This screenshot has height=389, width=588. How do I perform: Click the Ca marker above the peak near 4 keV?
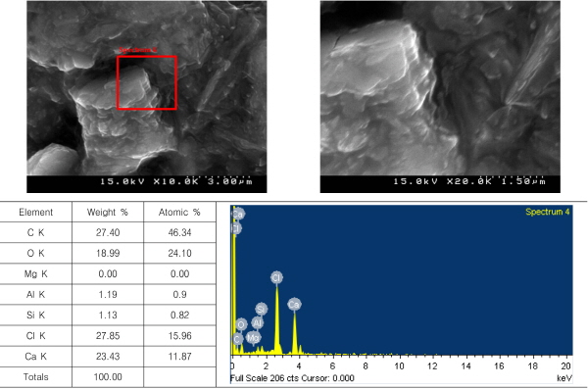tap(294, 305)
